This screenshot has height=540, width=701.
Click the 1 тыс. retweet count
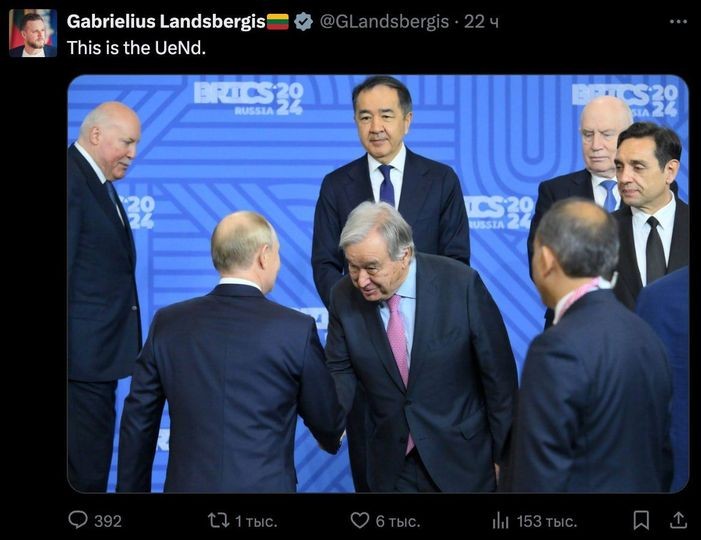point(256,521)
